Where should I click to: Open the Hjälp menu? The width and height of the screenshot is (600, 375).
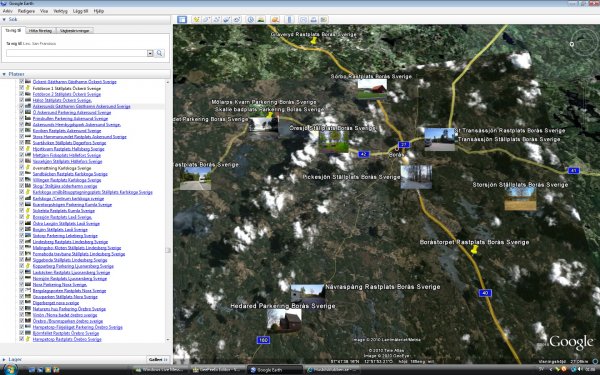click(x=99, y=11)
